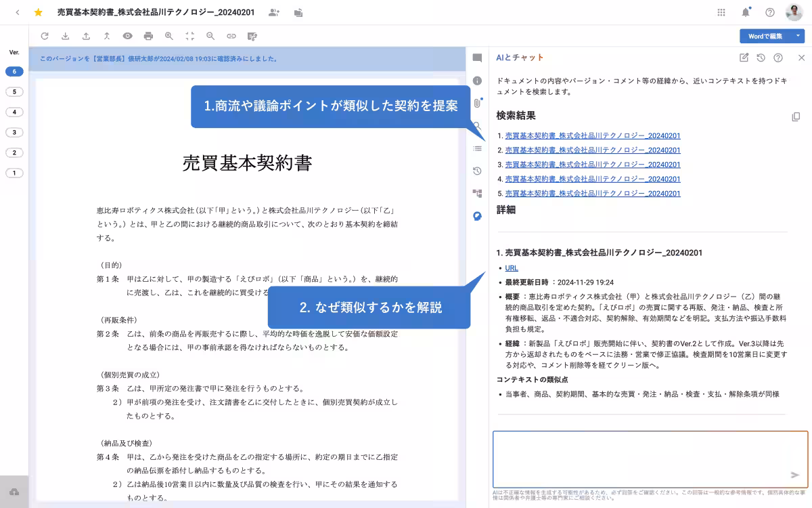Open the comments panel speech bubble
The height and width of the screenshot is (508, 812).
[x=478, y=59]
